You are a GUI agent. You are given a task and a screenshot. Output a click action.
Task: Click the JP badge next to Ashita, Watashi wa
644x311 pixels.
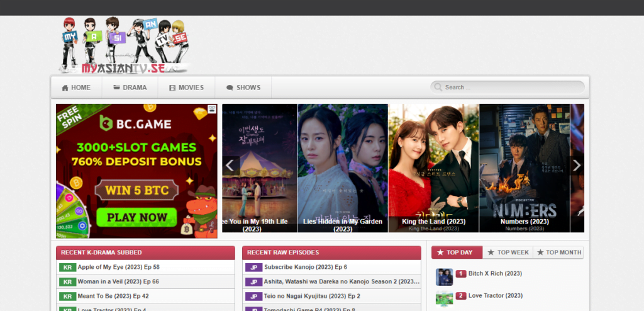coord(254,282)
